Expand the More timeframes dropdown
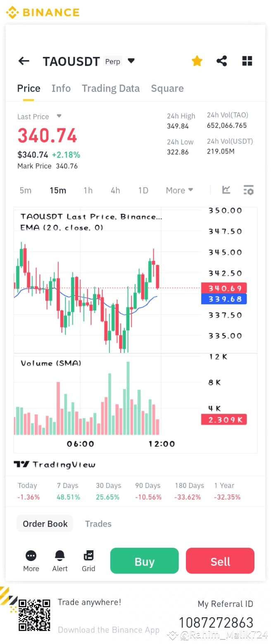Screen dimensions: 271x644 click(x=179, y=190)
